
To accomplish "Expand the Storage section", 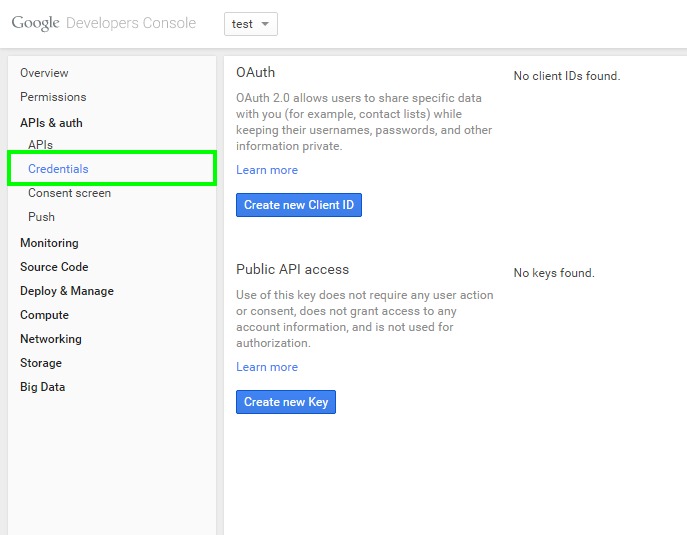I will (41, 363).
